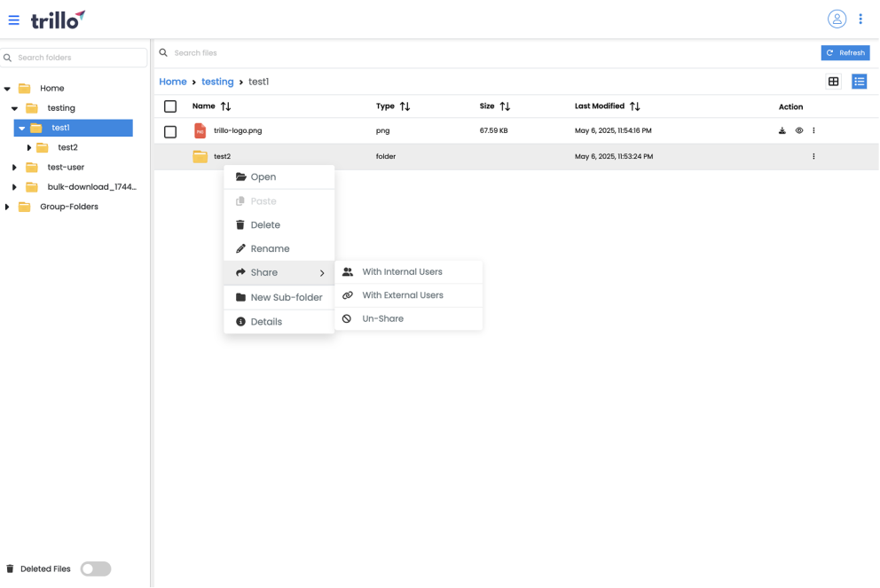880x588 pixels.
Task: Expand the Share submenu chevron
Action: (x=322, y=273)
